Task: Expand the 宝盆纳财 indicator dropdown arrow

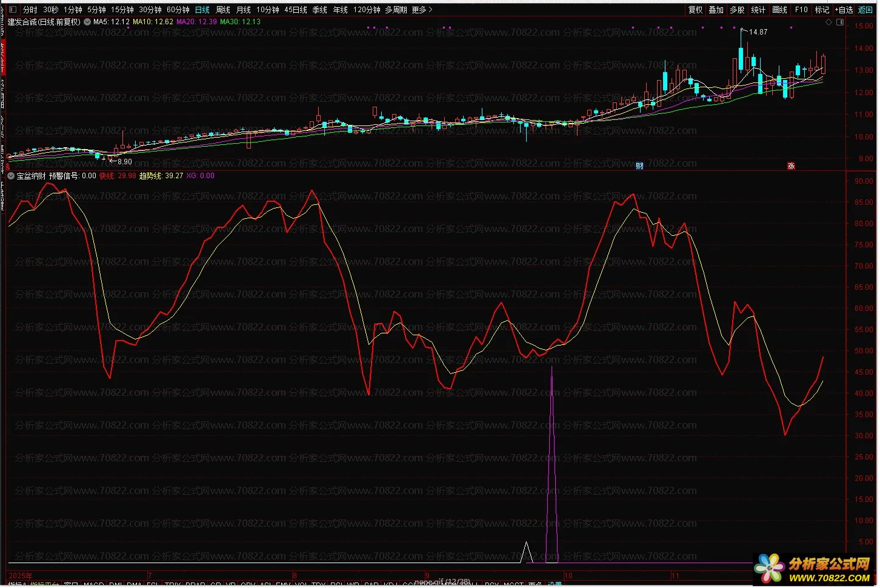Action: (x=11, y=176)
